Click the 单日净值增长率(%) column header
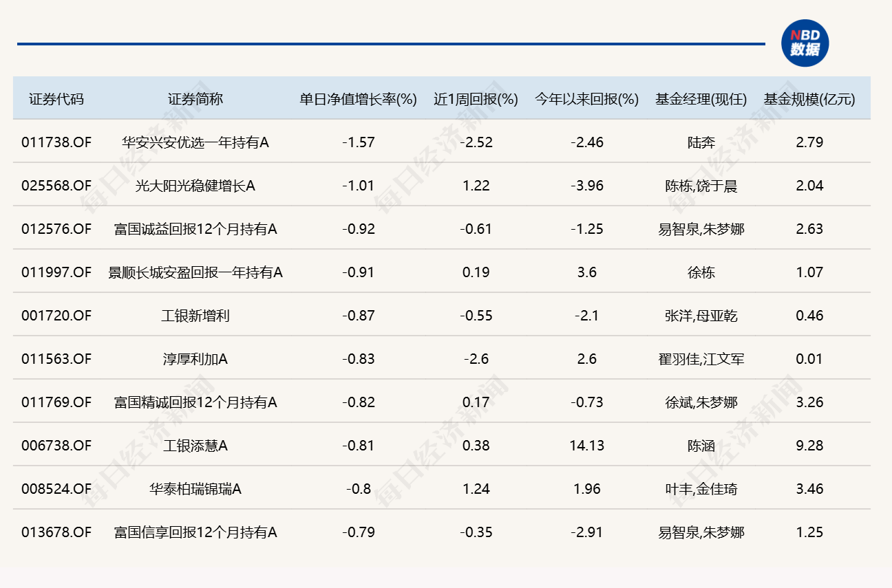 pyautogui.click(x=359, y=99)
